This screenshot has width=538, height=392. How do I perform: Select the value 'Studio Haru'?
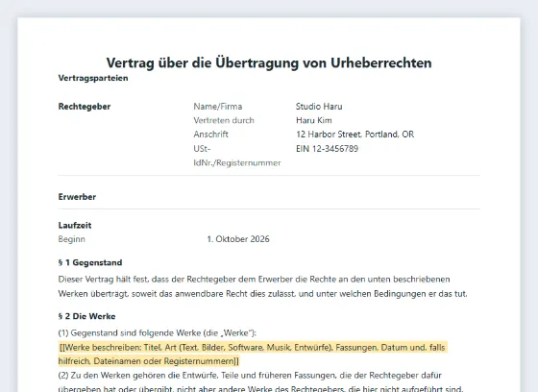pos(319,107)
